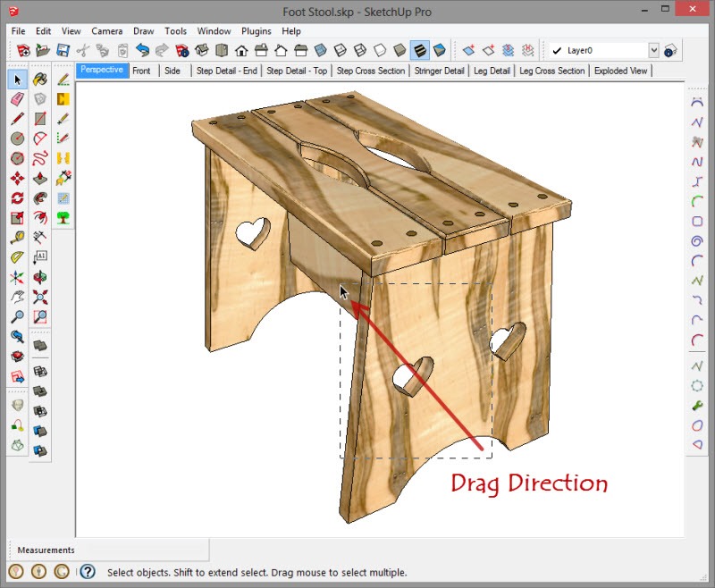Open the Plugins menu
This screenshot has height=588, width=715.
(x=256, y=31)
